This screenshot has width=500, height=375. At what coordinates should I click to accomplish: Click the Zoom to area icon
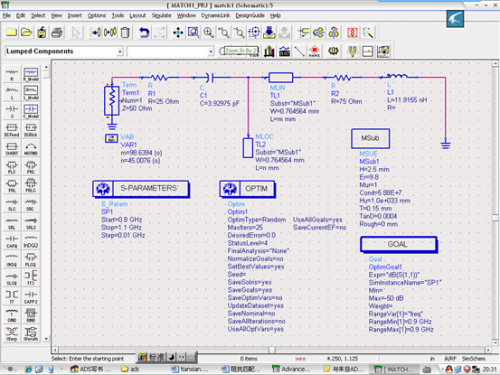193,32
